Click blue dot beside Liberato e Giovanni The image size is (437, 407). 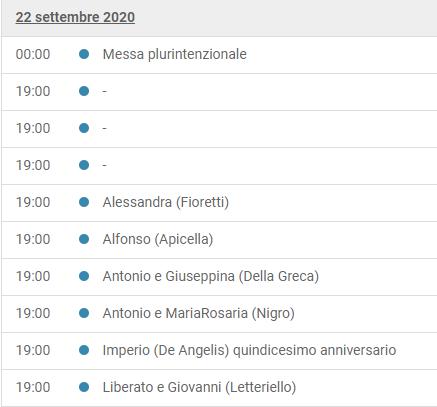pyautogui.click(x=84, y=387)
